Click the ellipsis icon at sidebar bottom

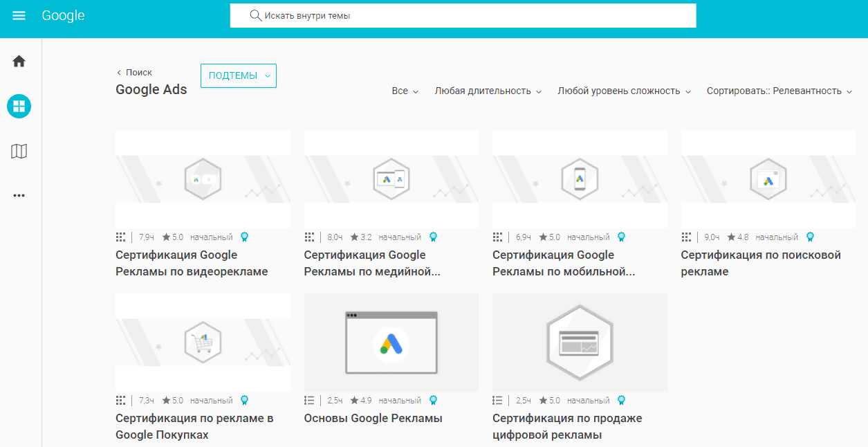click(x=19, y=195)
